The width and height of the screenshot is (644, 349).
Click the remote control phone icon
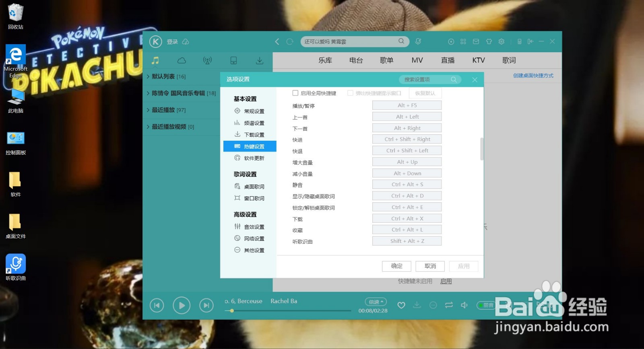click(519, 41)
